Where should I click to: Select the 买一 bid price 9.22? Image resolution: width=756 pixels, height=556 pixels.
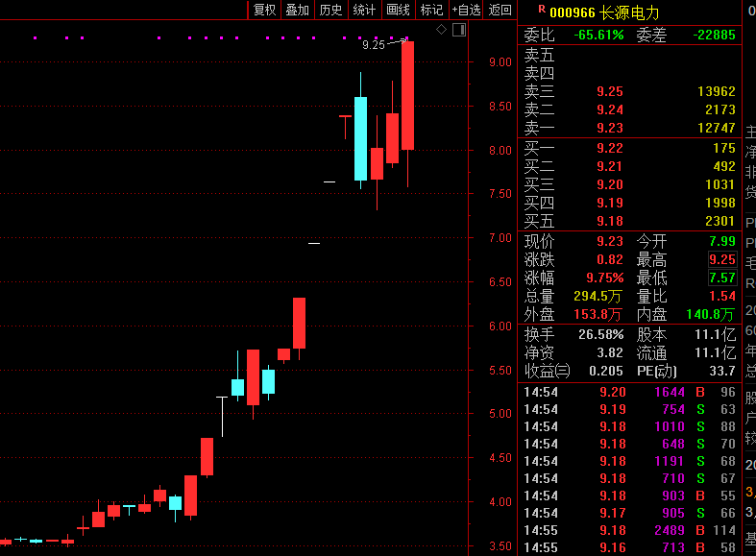coord(610,149)
